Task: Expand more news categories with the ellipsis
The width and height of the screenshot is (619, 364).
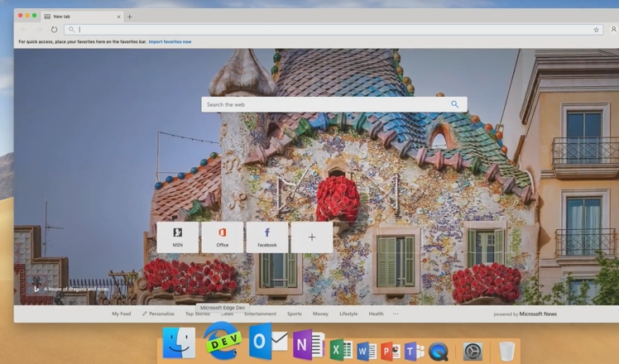Action: (x=396, y=314)
